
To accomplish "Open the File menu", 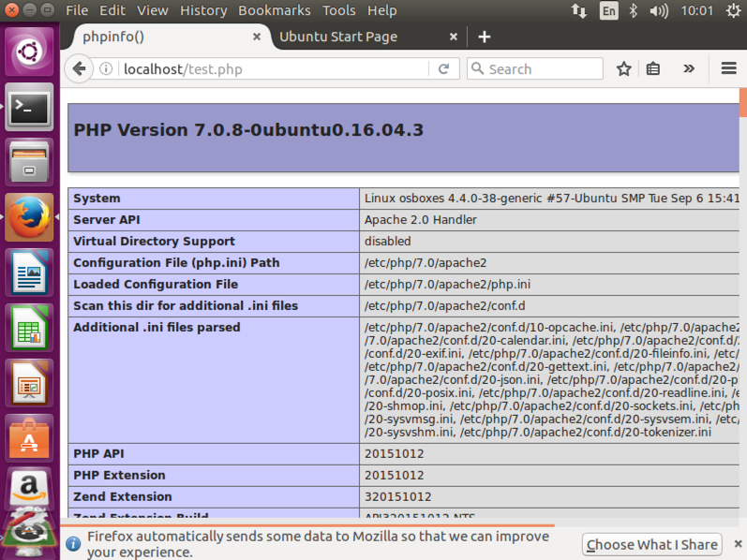I will [x=77, y=10].
